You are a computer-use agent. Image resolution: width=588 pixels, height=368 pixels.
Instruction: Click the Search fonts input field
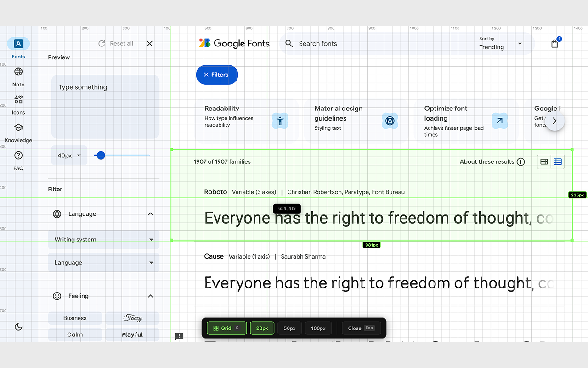click(x=372, y=44)
